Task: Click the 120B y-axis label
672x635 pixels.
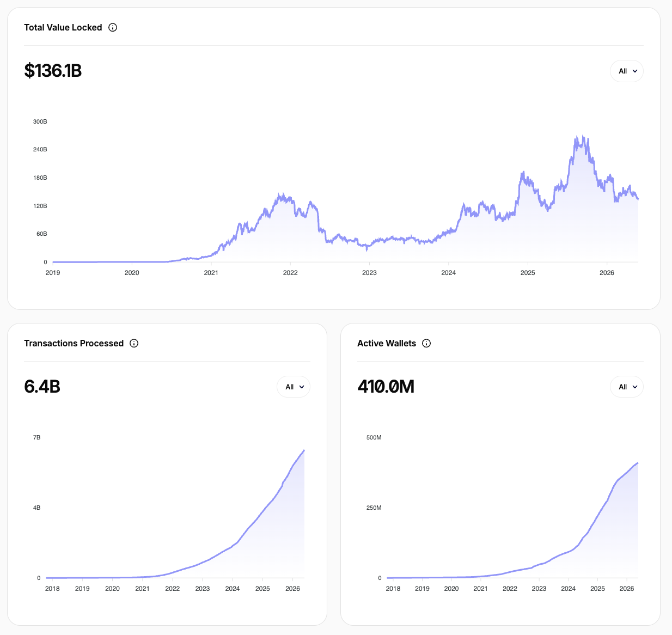Action: 40,206
